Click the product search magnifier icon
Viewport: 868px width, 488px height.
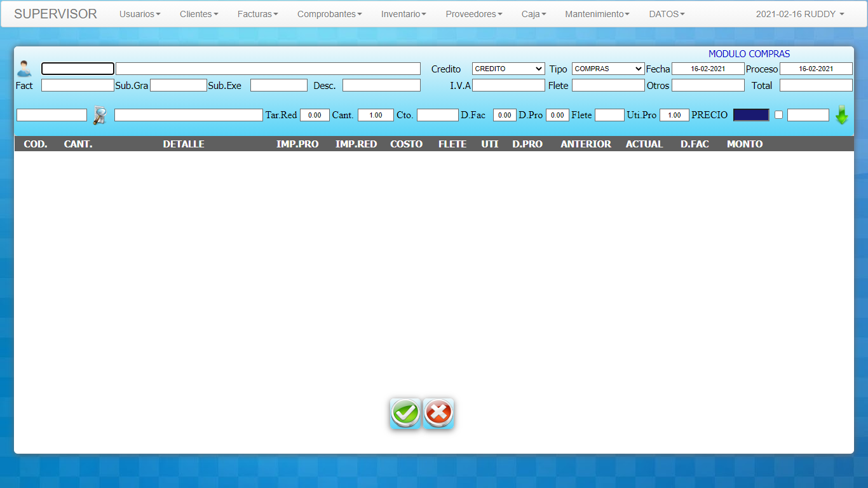click(100, 115)
